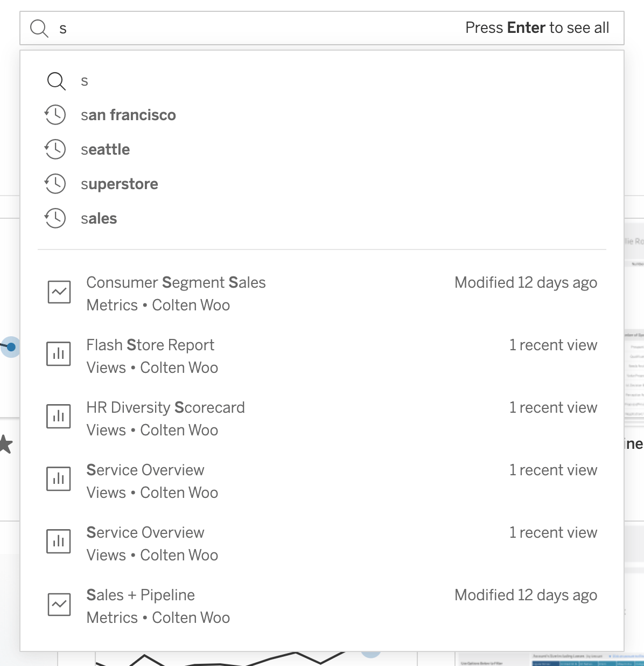Click the search icon beside suggestion "s"
This screenshot has height=666, width=644.
point(56,81)
